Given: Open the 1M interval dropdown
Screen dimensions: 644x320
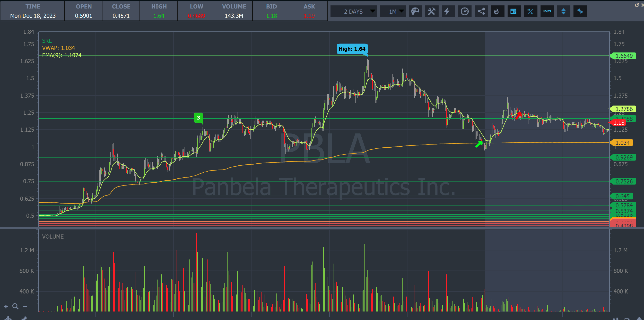Looking at the screenshot, I should point(393,12).
